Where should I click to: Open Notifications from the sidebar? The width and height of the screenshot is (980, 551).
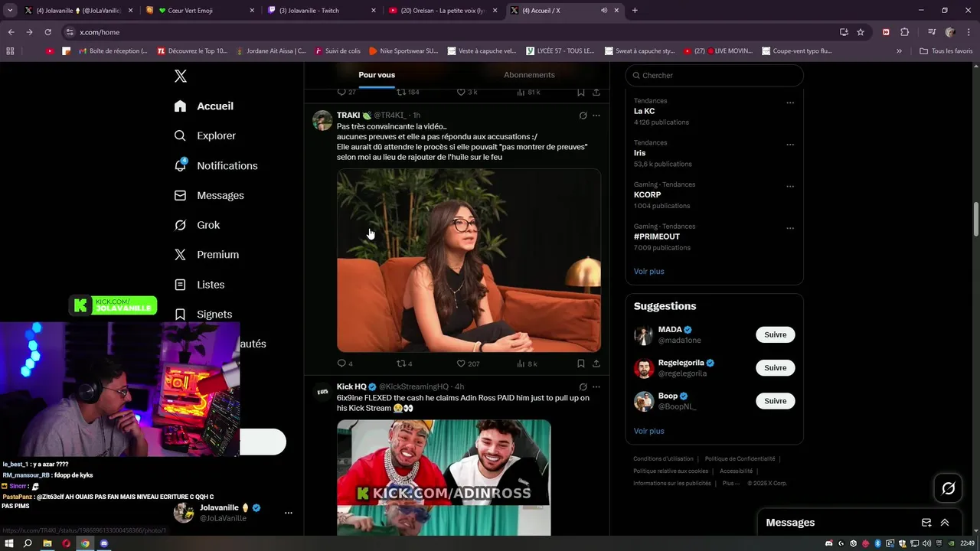pos(216,165)
